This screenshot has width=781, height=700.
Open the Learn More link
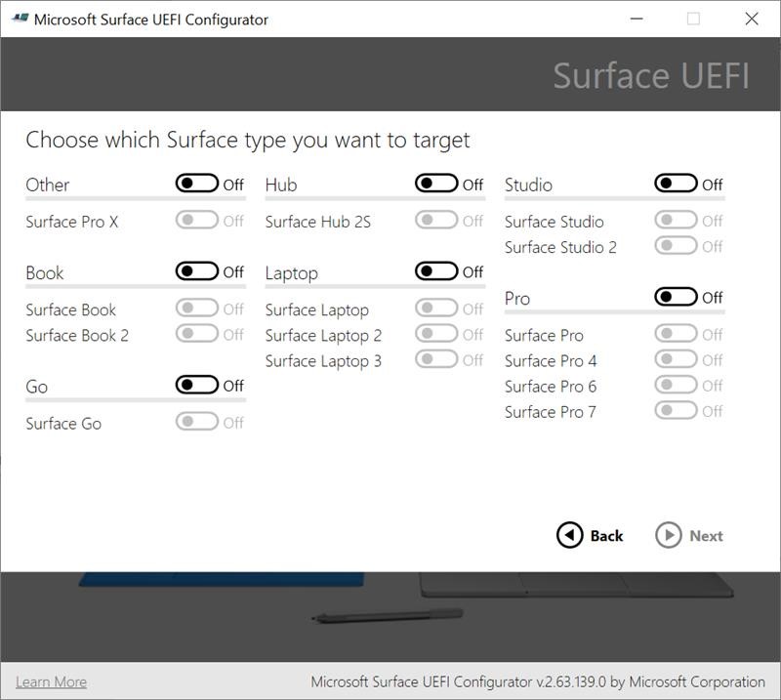click(51, 681)
